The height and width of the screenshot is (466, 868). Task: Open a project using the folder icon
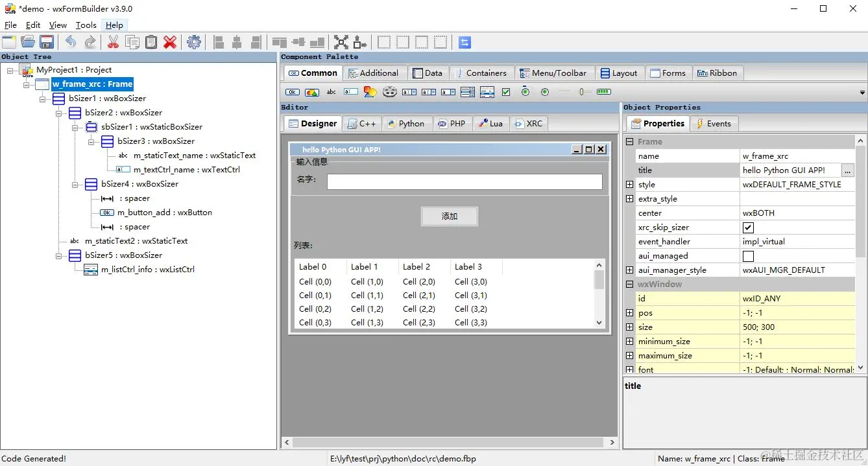28,42
